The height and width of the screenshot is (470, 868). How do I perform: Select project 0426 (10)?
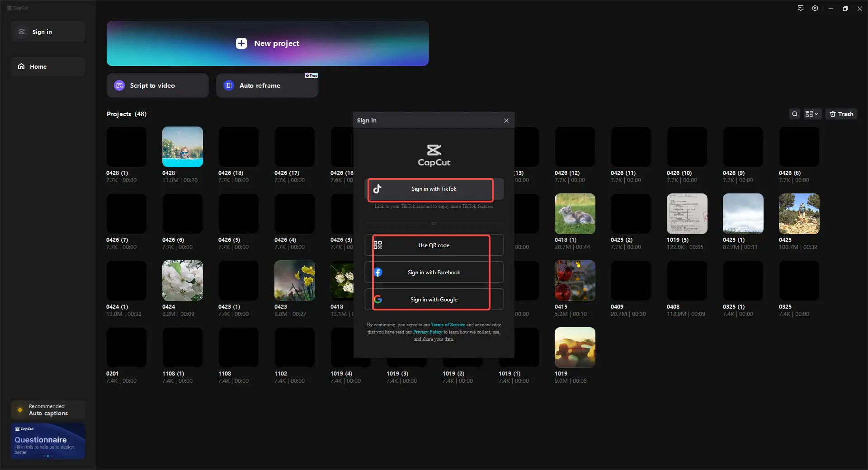(x=687, y=147)
